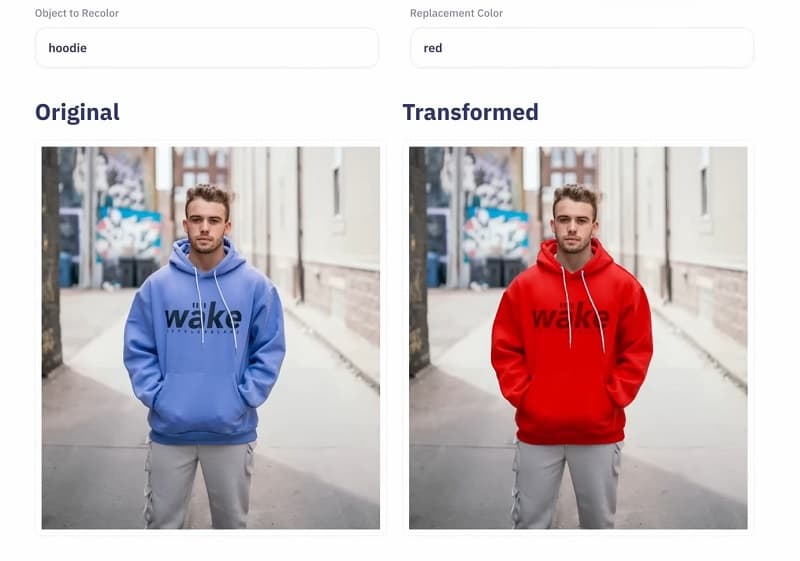Click the Replacement Color label
Image resolution: width=800 pixels, height=561 pixels.
pos(456,13)
